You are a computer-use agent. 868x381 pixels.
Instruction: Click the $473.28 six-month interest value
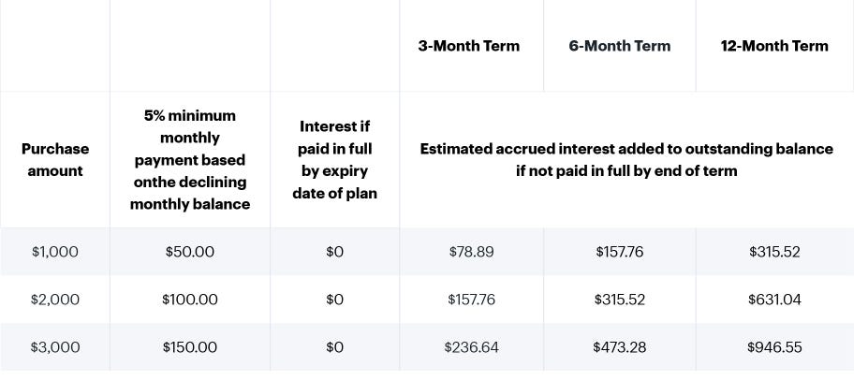(x=620, y=347)
